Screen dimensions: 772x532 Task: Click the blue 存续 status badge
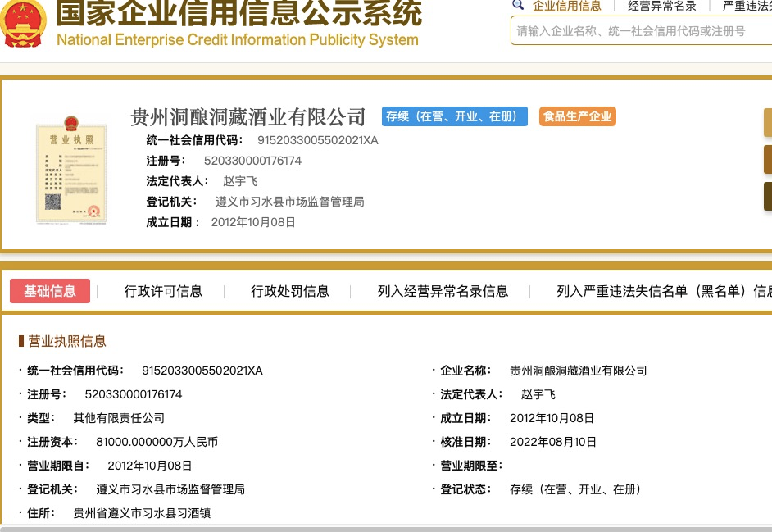coord(454,116)
